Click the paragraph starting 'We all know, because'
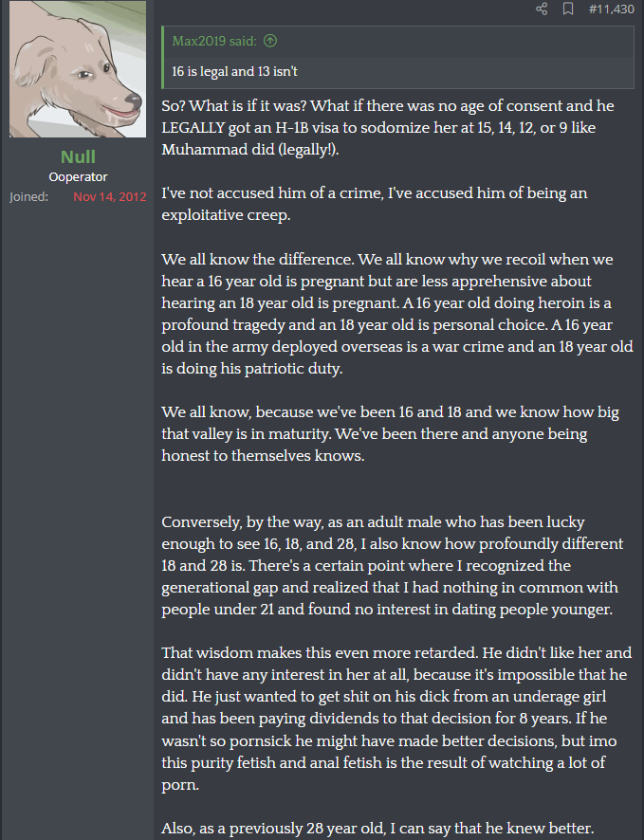Image resolution: width=644 pixels, height=840 pixels. (391, 434)
